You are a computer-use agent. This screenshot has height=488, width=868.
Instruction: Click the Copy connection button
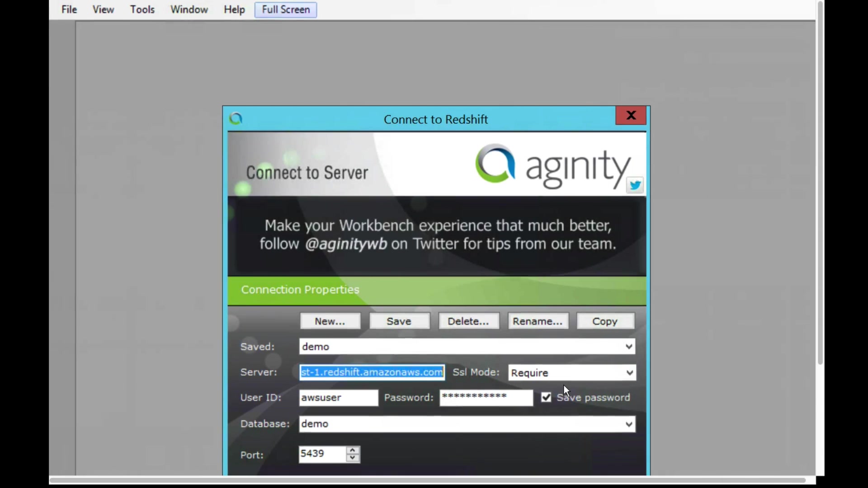[605, 321]
